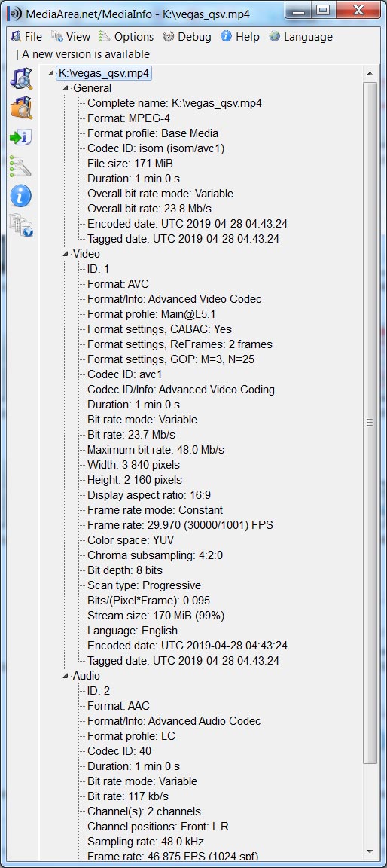Open the Options menu
The height and width of the screenshot is (868, 387).
[x=126, y=36]
